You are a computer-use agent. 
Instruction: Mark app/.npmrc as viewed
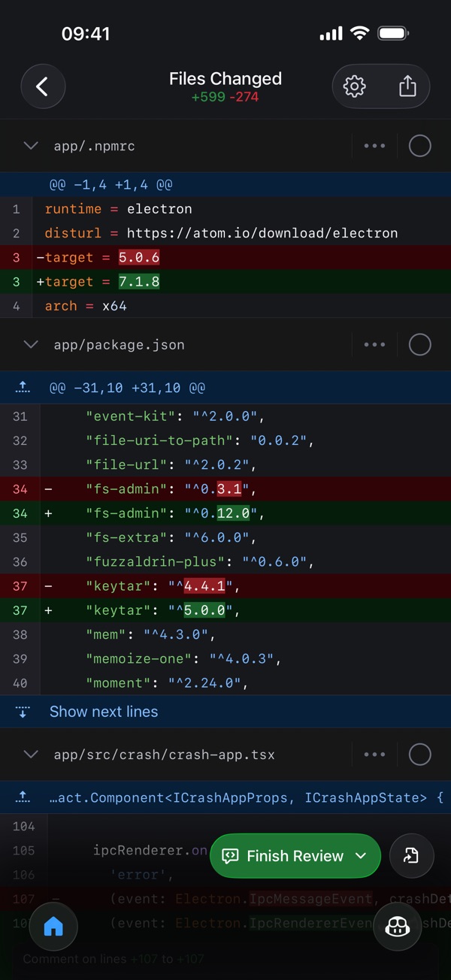[419, 146]
